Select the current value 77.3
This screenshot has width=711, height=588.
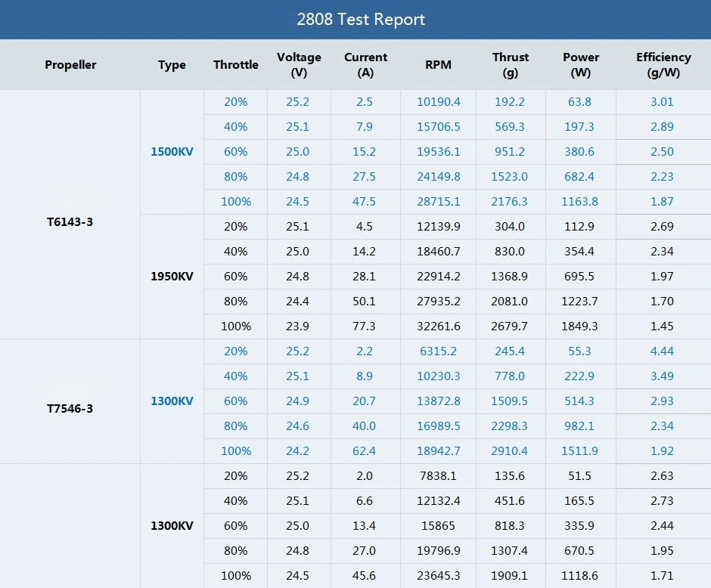pos(364,326)
